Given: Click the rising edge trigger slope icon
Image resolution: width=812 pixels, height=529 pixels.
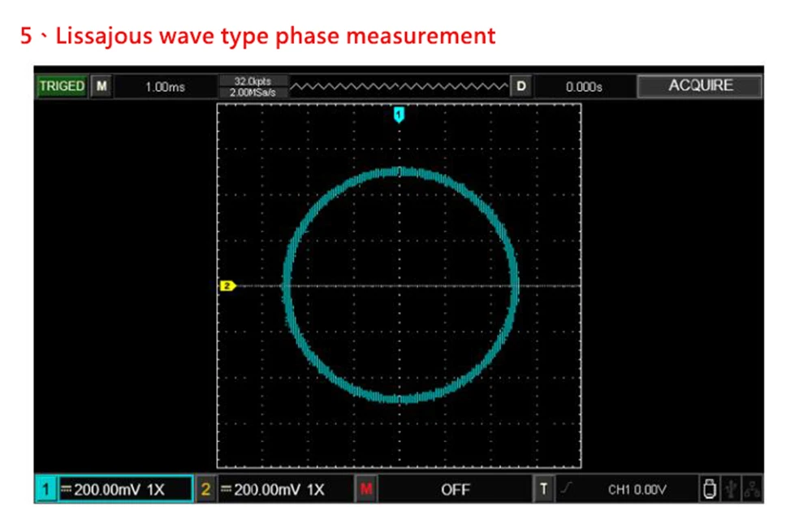Looking at the screenshot, I should point(567,488).
